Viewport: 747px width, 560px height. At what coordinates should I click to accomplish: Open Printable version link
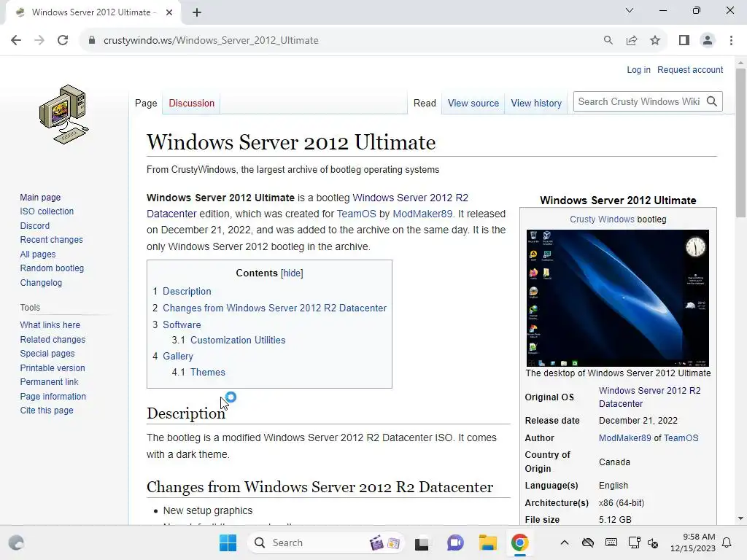53,368
